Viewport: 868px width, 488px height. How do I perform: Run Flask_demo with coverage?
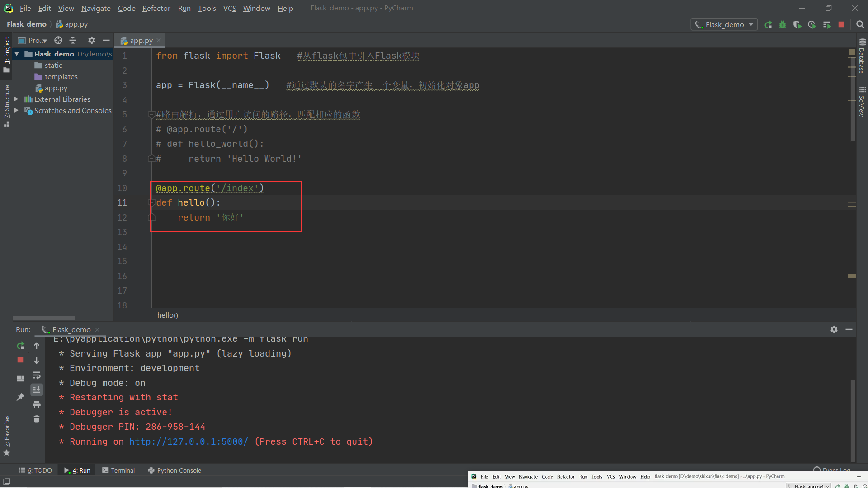tap(797, 25)
